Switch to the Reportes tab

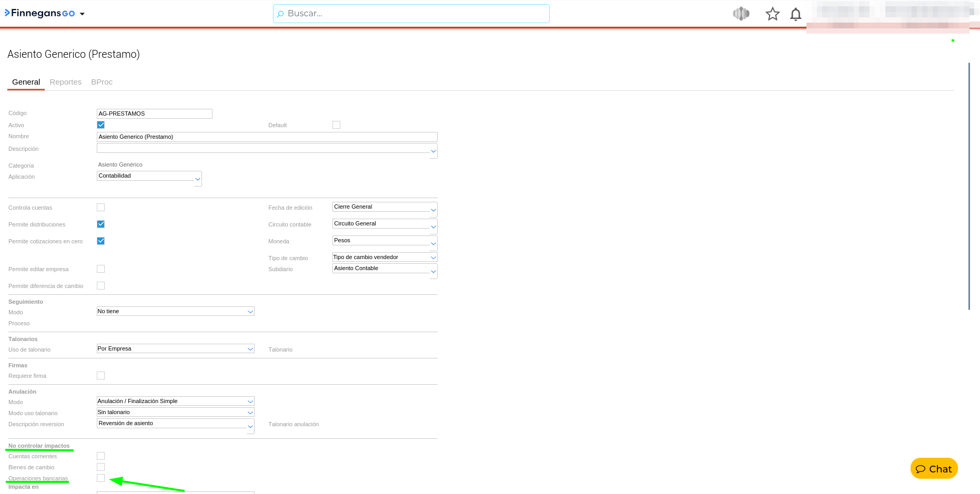(66, 82)
